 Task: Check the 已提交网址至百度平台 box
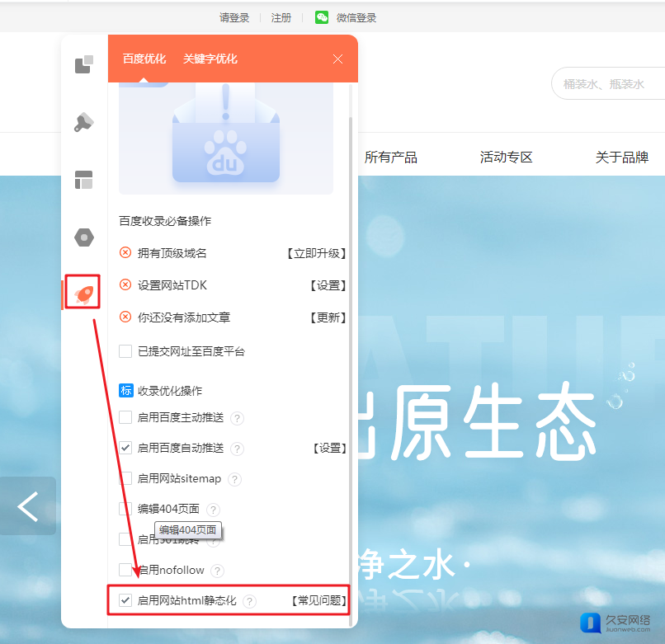(125, 351)
